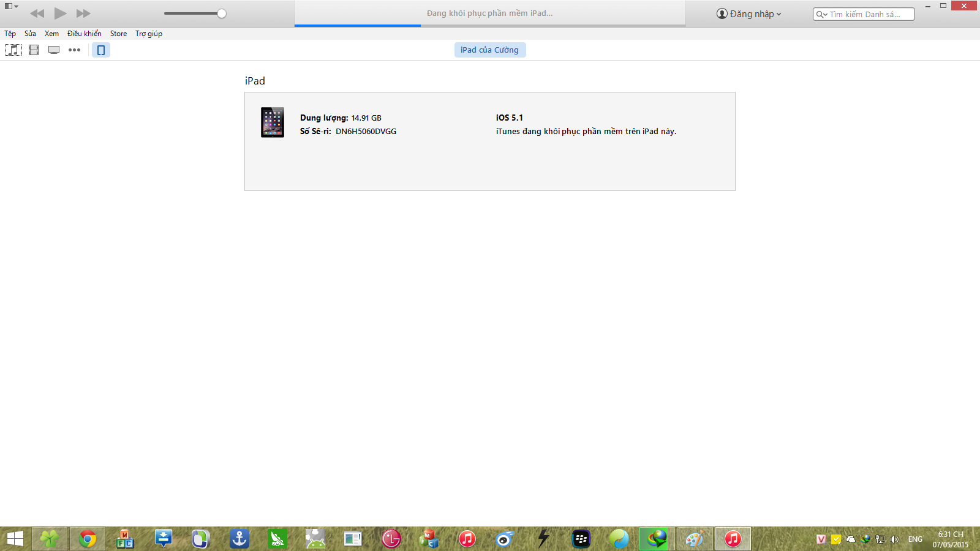Viewport: 980px width, 551px height.
Task: Open the Android robot app on taskbar
Action: pos(315,539)
